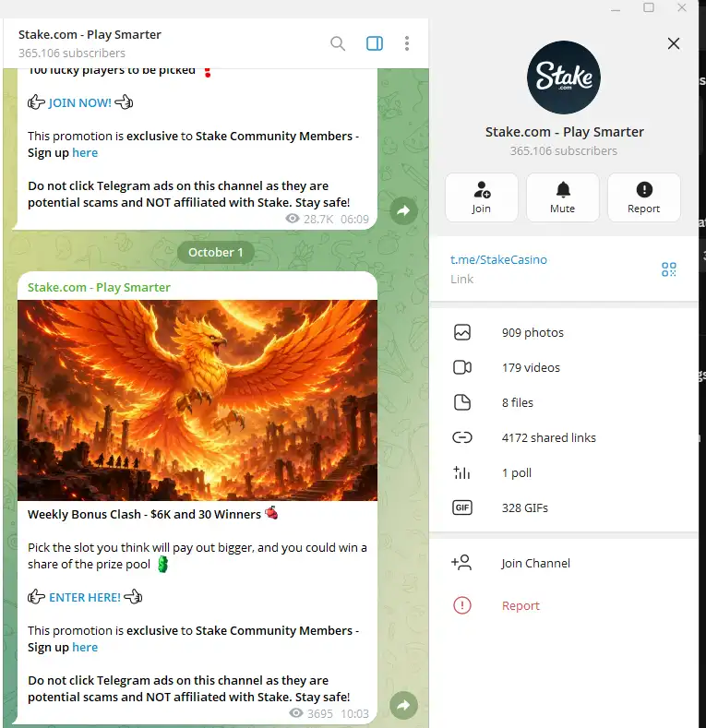Screen dimensions: 706x728
Task: Mute channel notifications via bell button
Action: pos(562,197)
